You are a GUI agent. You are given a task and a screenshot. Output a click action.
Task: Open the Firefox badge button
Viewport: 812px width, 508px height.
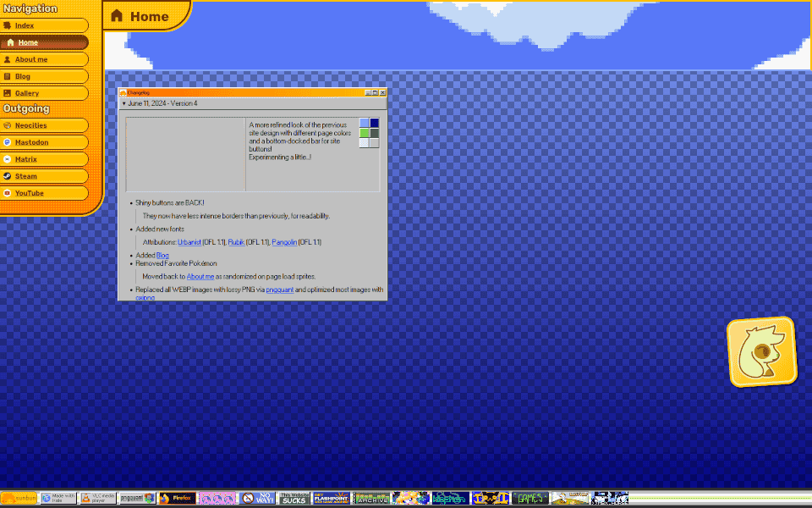177,499
